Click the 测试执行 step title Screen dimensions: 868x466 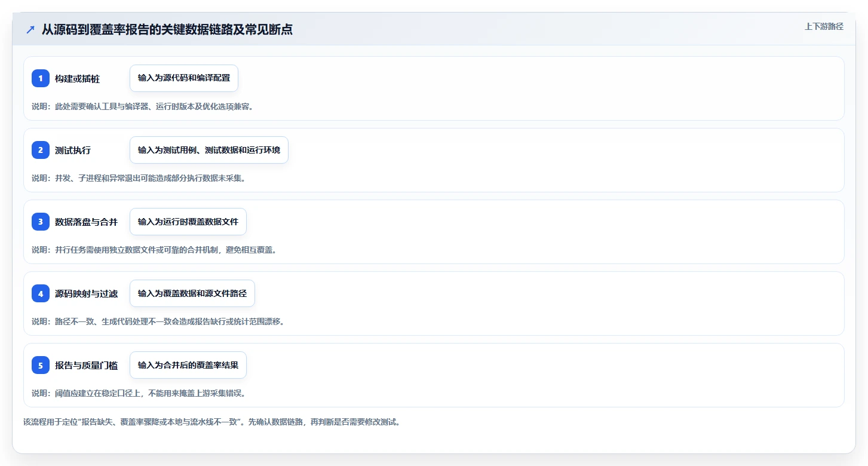pos(73,151)
